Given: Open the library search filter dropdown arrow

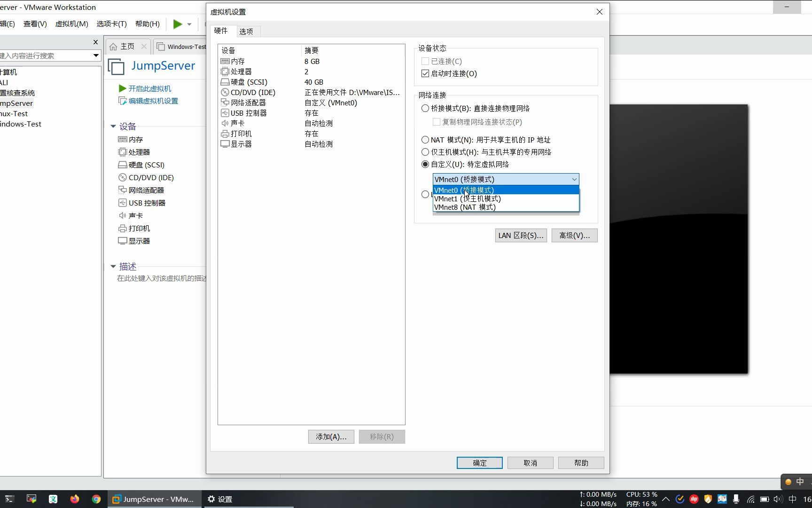Looking at the screenshot, I should [96, 56].
